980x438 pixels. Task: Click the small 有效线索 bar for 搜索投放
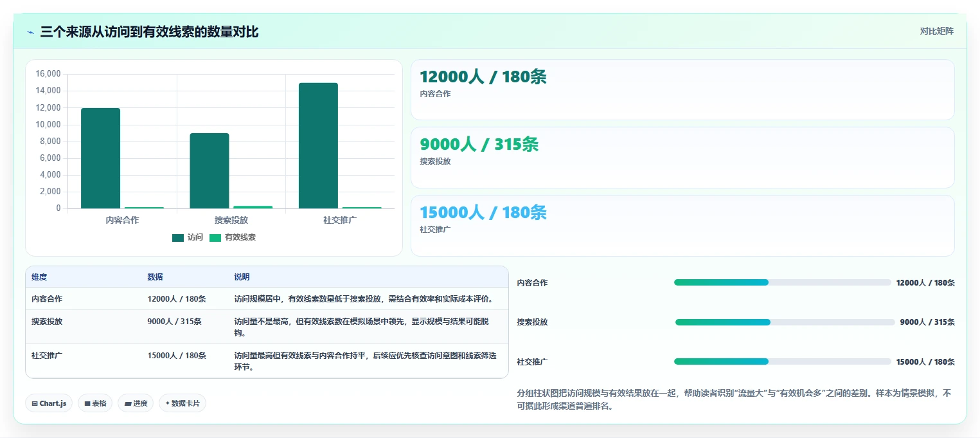coord(253,207)
